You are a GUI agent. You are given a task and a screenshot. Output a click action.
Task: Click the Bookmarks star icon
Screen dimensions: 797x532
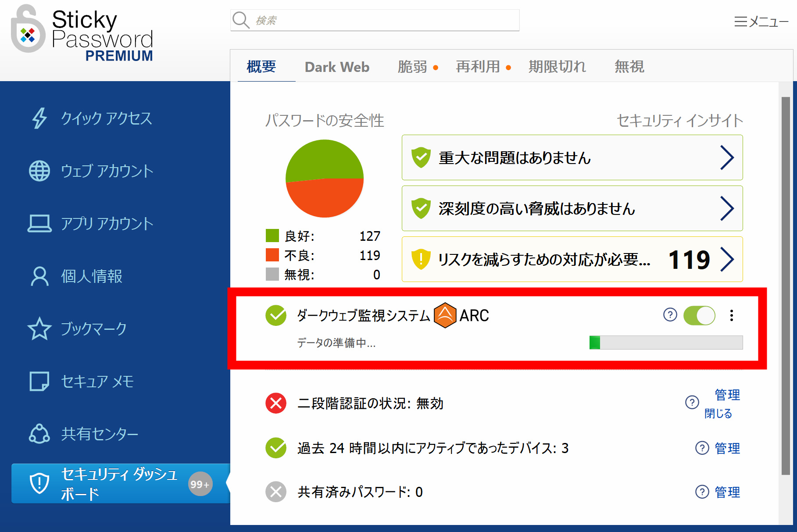coord(39,329)
